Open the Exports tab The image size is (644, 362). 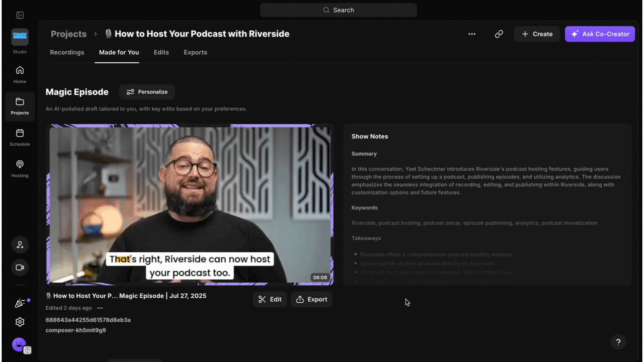click(x=196, y=52)
